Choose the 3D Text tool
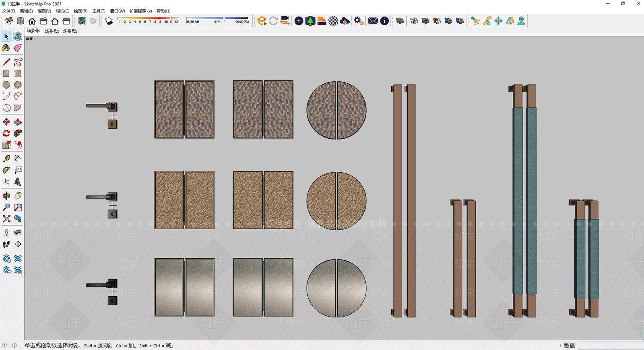Image resolution: width=644 pixels, height=350 pixels. coord(18,182)
